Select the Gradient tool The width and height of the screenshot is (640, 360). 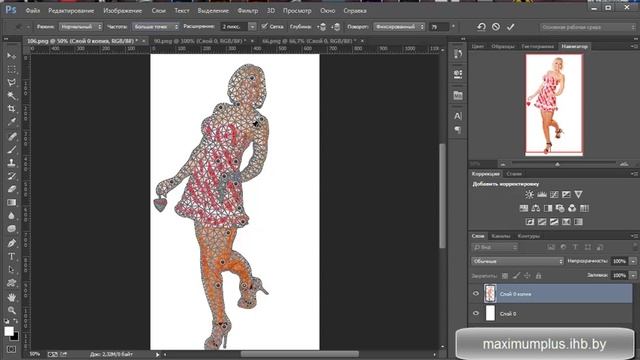coord(11,202)
